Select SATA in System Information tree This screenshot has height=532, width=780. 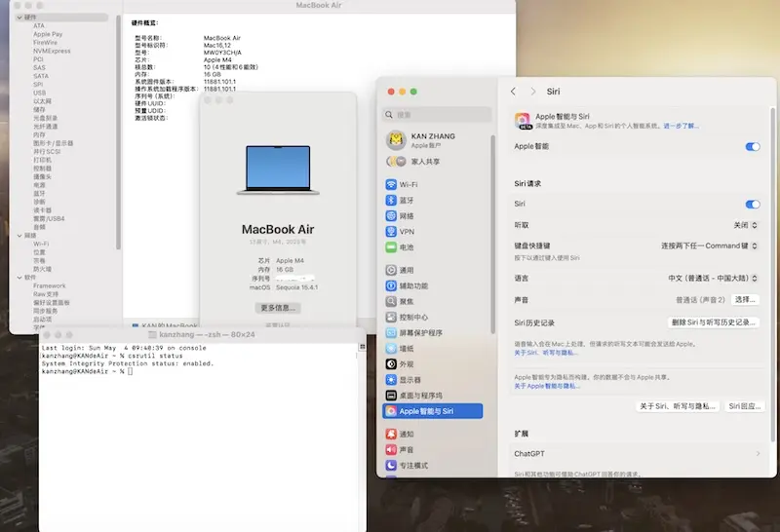point(41,76)
